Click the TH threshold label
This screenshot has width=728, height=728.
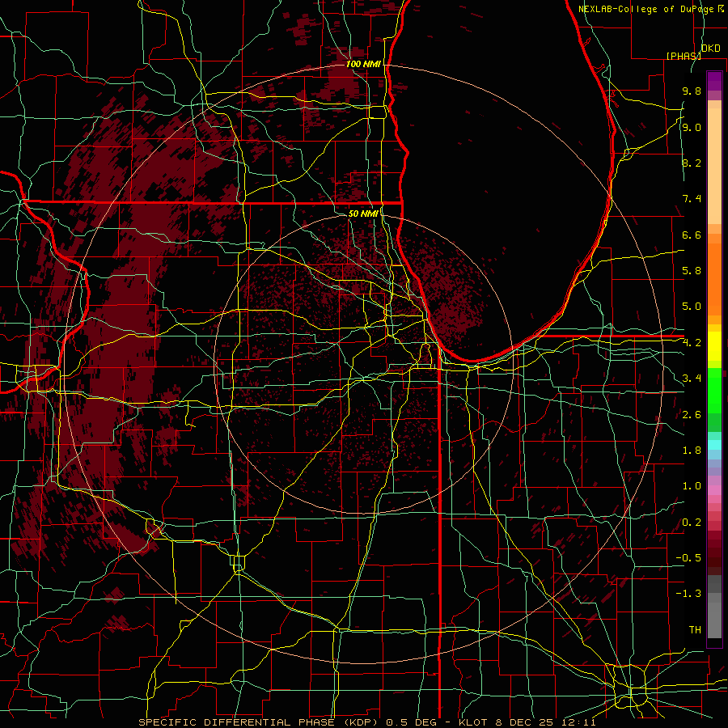pos(695,630)
